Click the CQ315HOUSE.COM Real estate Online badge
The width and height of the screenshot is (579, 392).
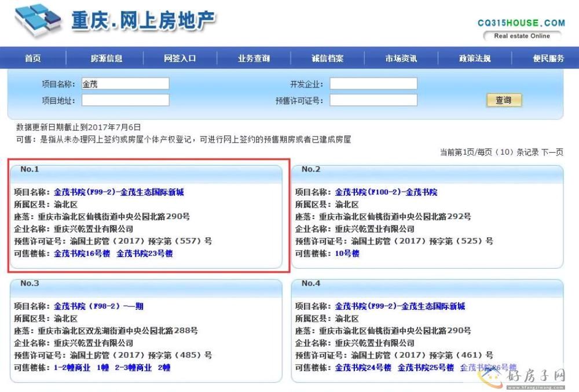click(521, 29)
